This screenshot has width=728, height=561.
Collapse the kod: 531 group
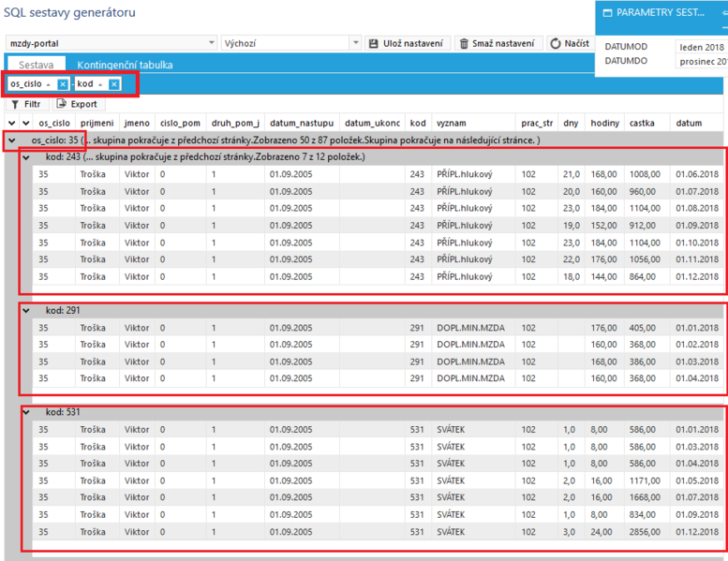(x=26, y=412)
